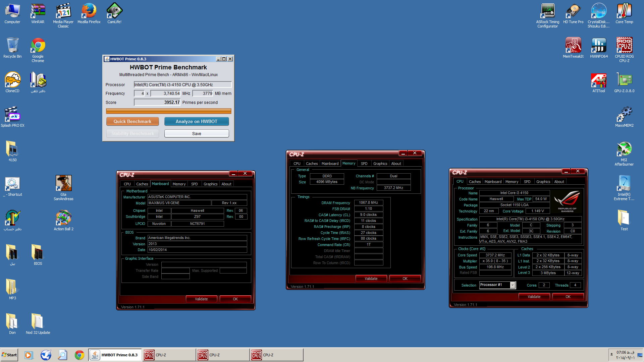Viewport: 644px width, 362px height.
Task: Switch to CPU tab in Mainboard CPU-Z window
Action: pos(127,184)
